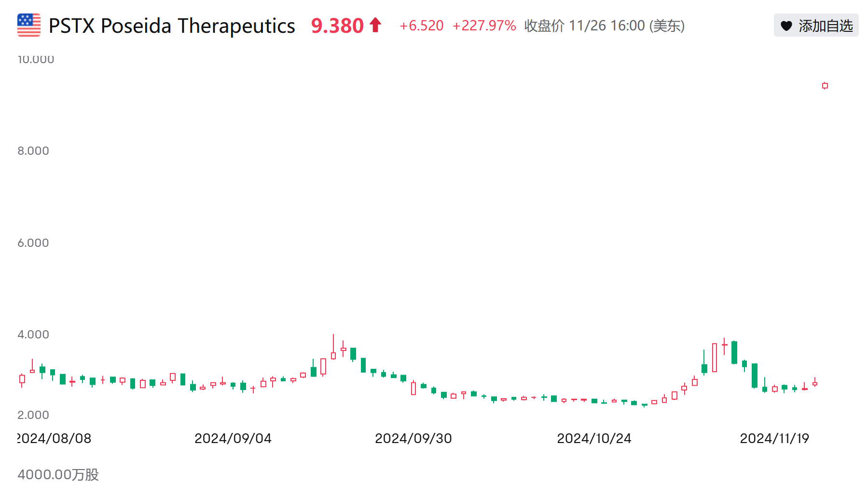Click the isolated gap-up candlestick near 9.4
This screenshot has height=498, width=868.
tap(825, 86)
